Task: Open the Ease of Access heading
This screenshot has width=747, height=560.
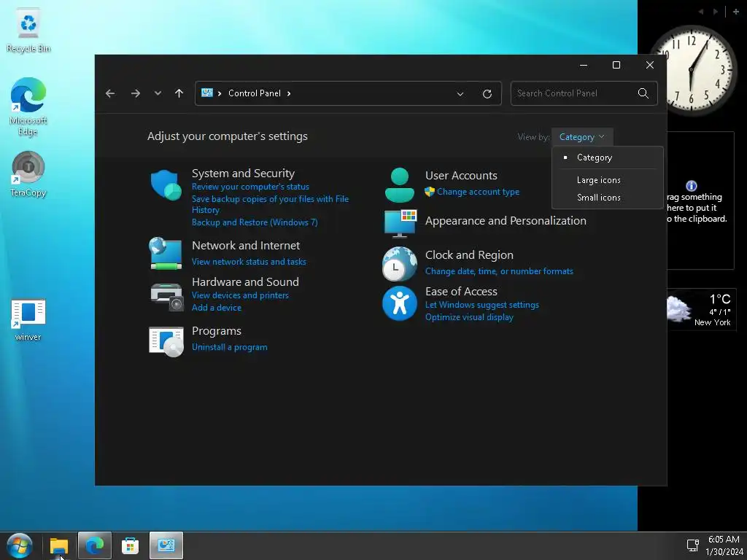Action: point(461,292)
